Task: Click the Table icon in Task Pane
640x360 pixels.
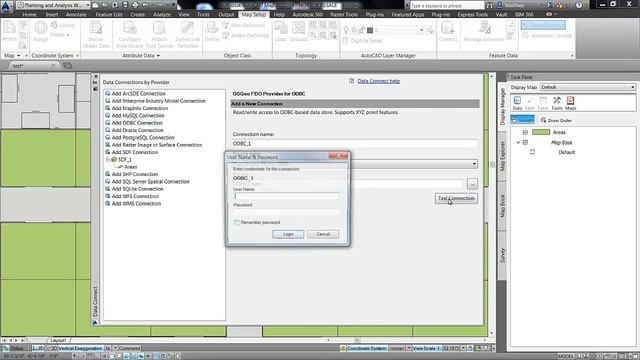Action: point(543,103)
